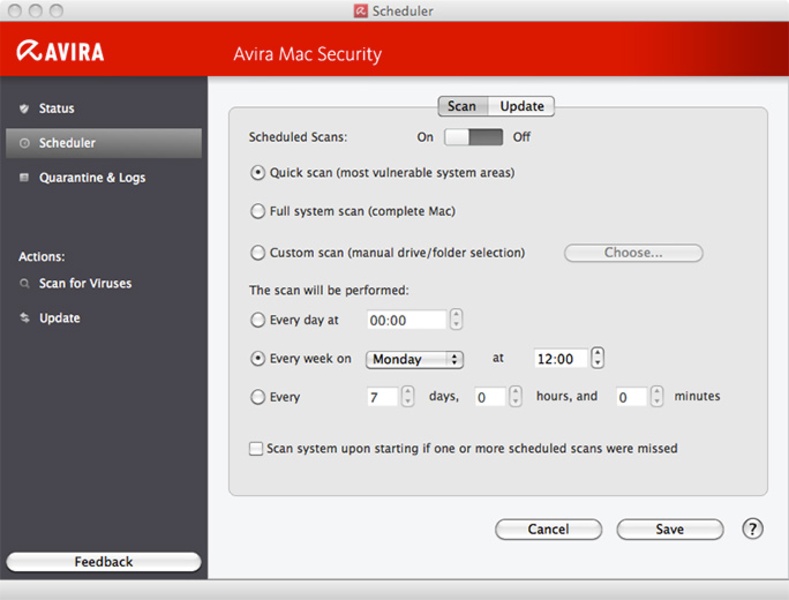This screenshot has width=789, height=600.
Task: Click the 00:00 daily time field
Action: 406,320
